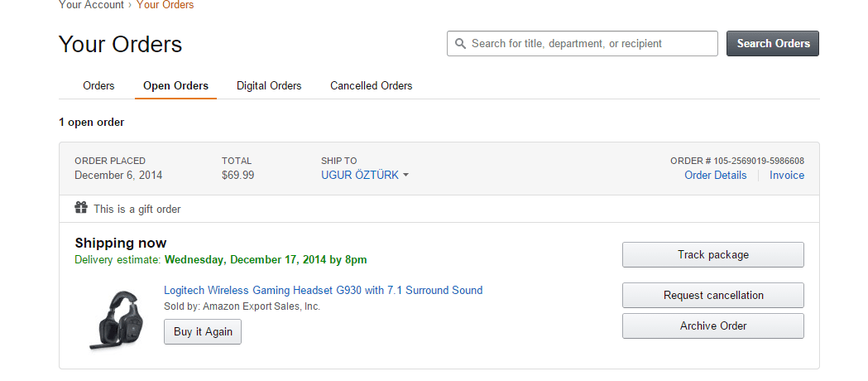Open the Order Details link
This screenshot has height=381, width=868.
715,175
